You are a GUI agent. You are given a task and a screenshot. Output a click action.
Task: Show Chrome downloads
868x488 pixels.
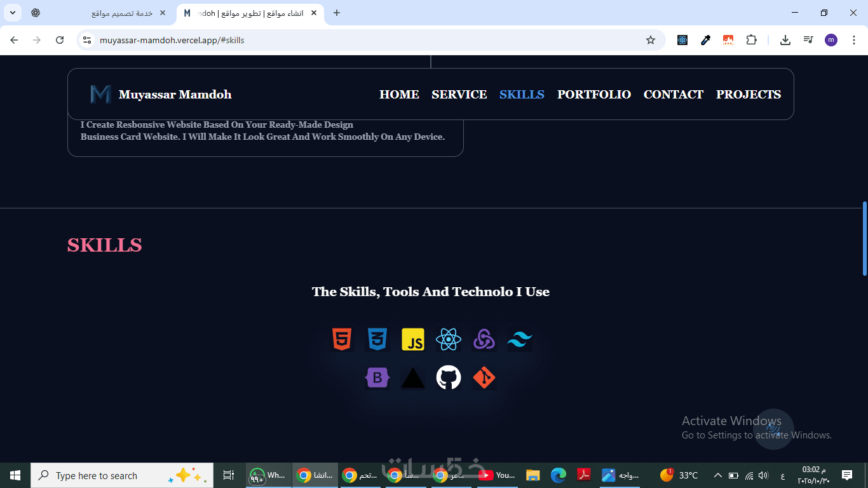[785, 40]
